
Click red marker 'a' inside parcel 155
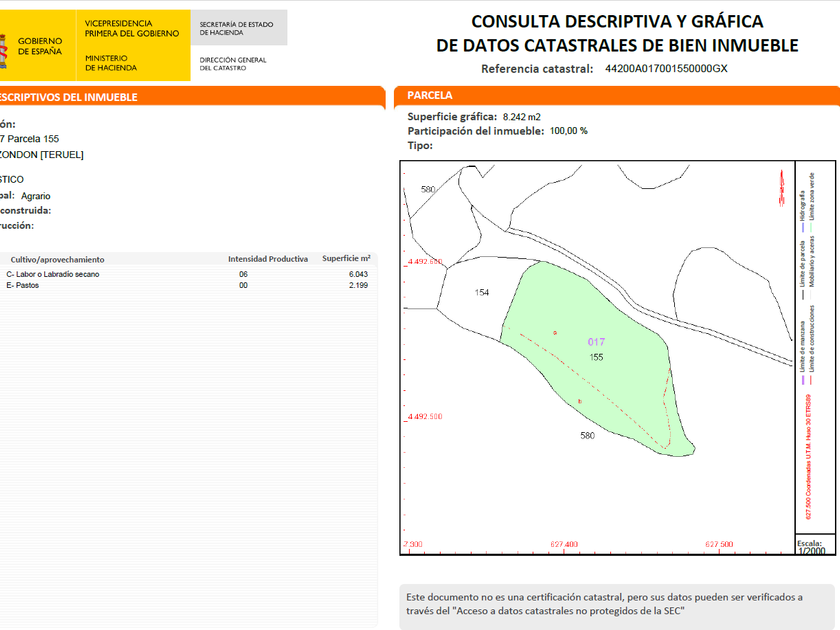[555, 332]
